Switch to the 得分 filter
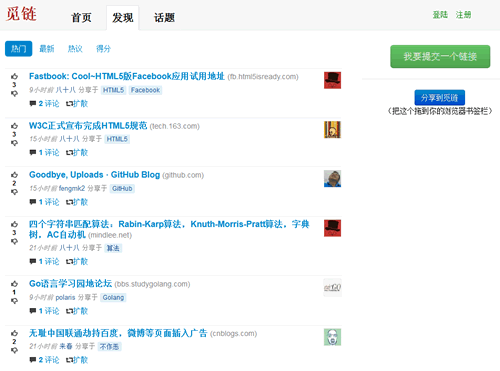The image size is (500, 371). (103, 49)
